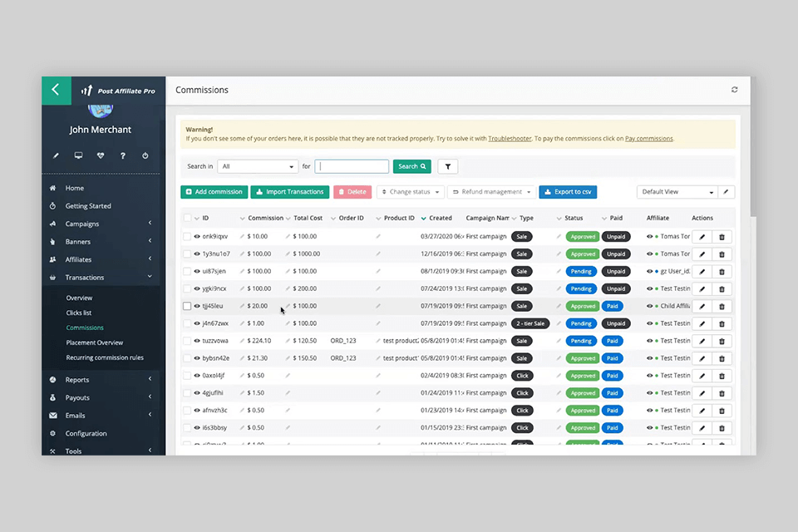This screenshot has height=532, width=798.
Task: Click the green Search button
Action: click(x=412, y=166)
